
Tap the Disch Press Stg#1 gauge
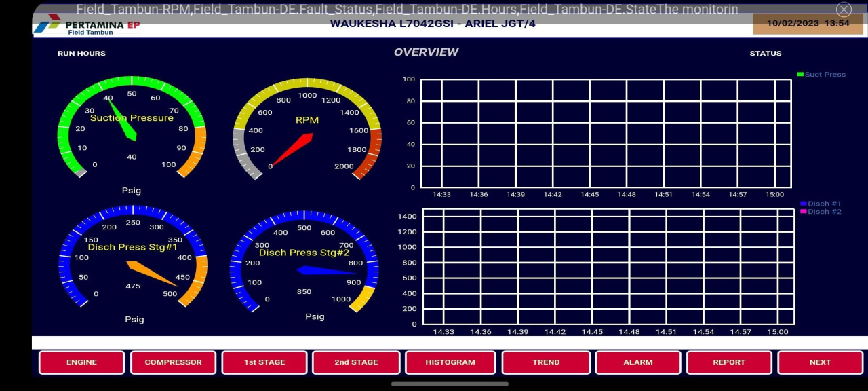click(133, 257)
